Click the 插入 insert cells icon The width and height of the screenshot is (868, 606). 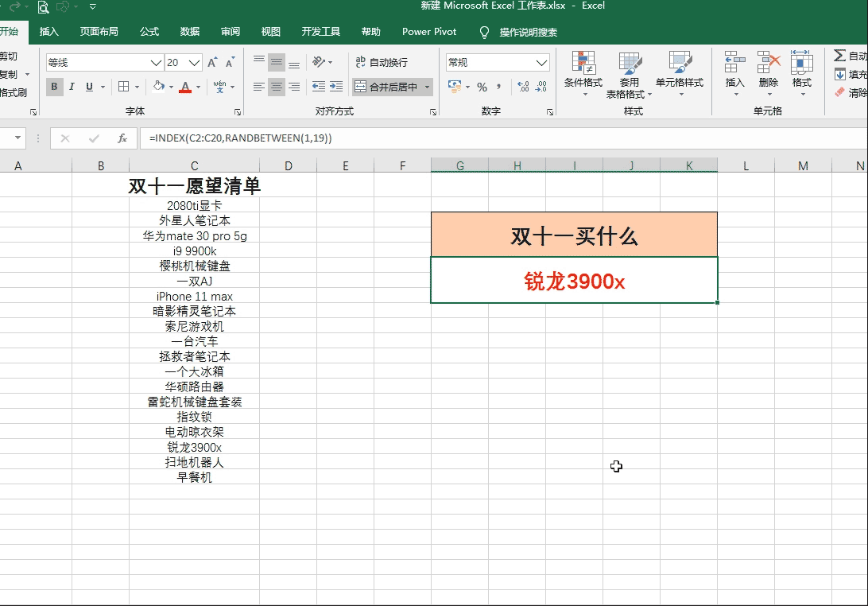coord(734,63)
